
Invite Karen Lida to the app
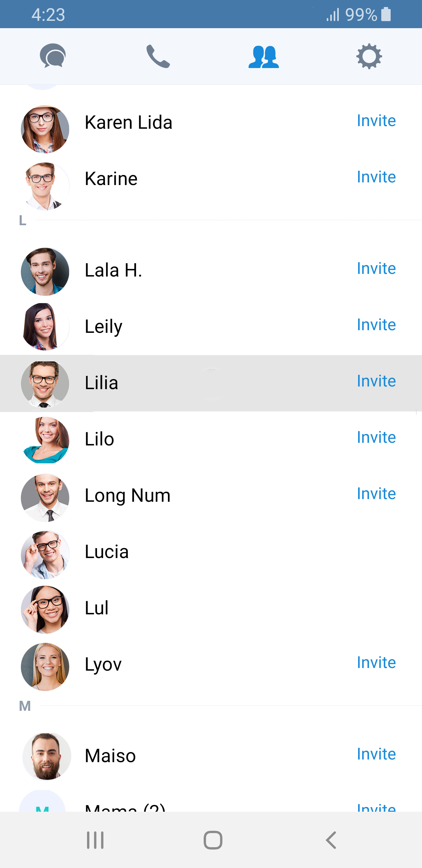pyautogui.click(x=376, y=121)
